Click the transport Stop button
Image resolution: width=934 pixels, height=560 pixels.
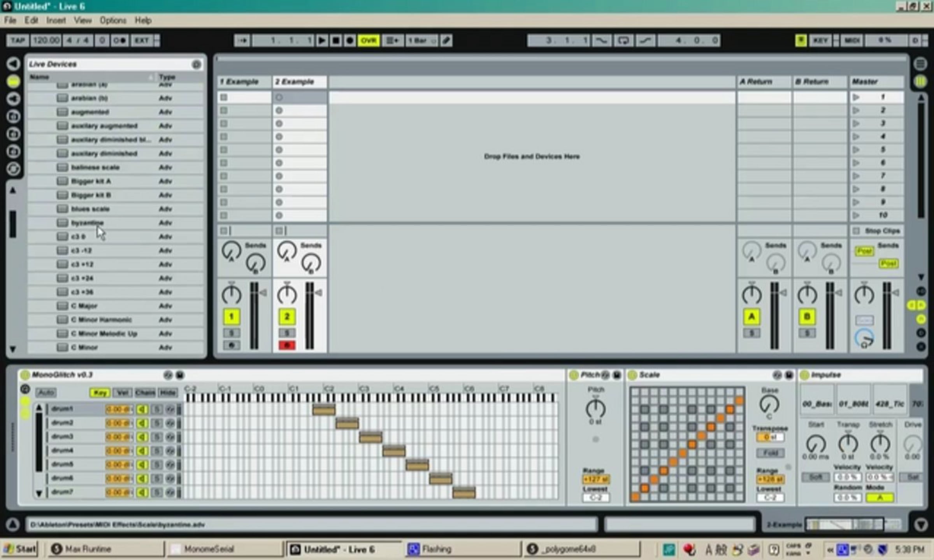coord(335,40)
